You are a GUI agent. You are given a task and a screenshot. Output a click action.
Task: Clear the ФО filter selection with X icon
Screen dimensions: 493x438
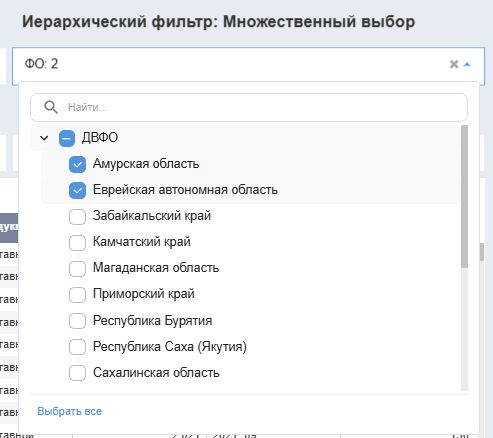click(454, 64)
